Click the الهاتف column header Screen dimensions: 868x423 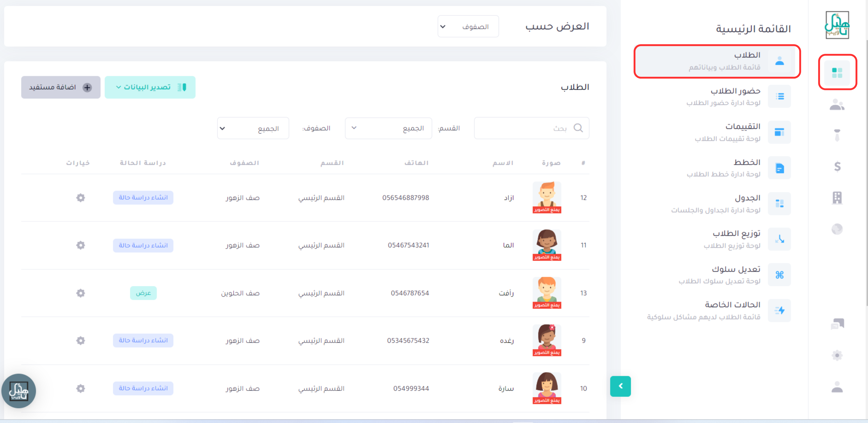pos(417,163)
